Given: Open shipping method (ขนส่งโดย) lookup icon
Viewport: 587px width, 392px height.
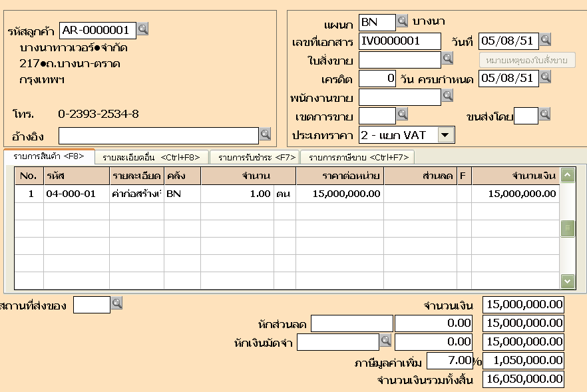Looking at the screenshot, I should click(544, 115).
